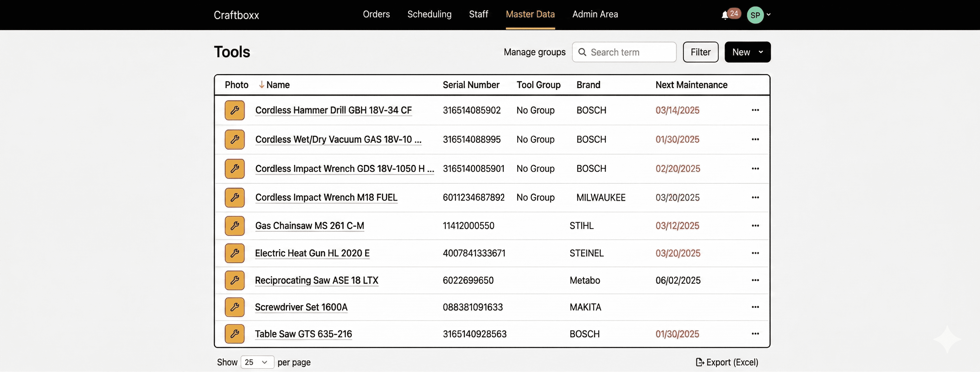Click wrench photo icon of Electric Heat Gun
This screenshot has height=372, width=980.
pos(235,253)
